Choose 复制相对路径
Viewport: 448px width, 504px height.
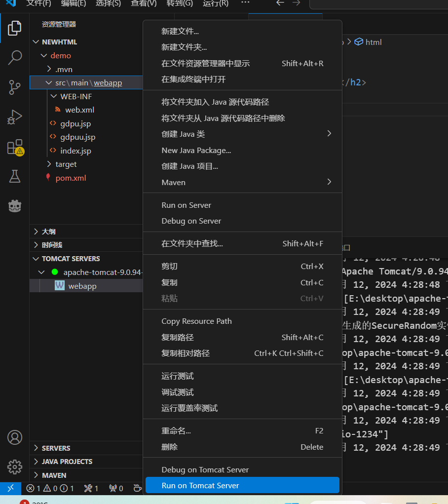(x=242, y=353)
